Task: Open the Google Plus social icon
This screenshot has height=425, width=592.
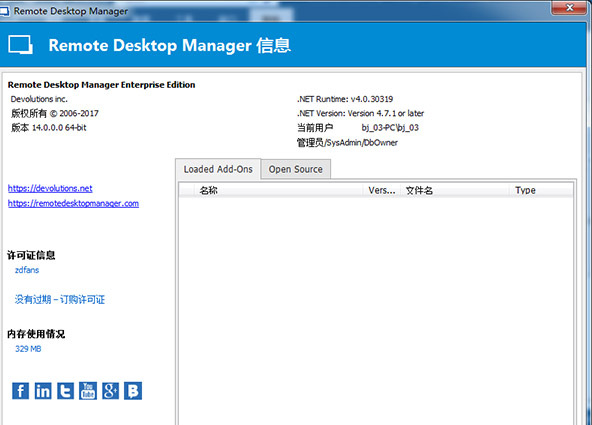Action: pyautogui.click(x=110, y=391)
